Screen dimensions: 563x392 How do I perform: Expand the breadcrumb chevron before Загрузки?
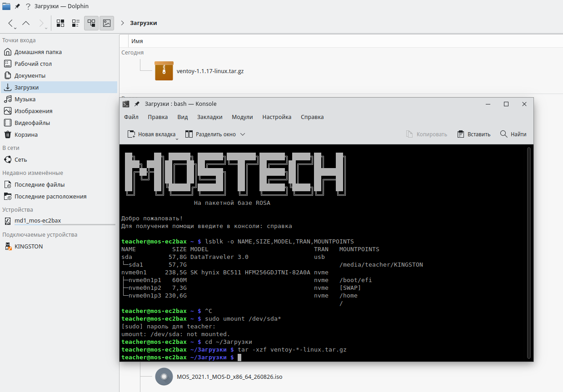(123, 23)
